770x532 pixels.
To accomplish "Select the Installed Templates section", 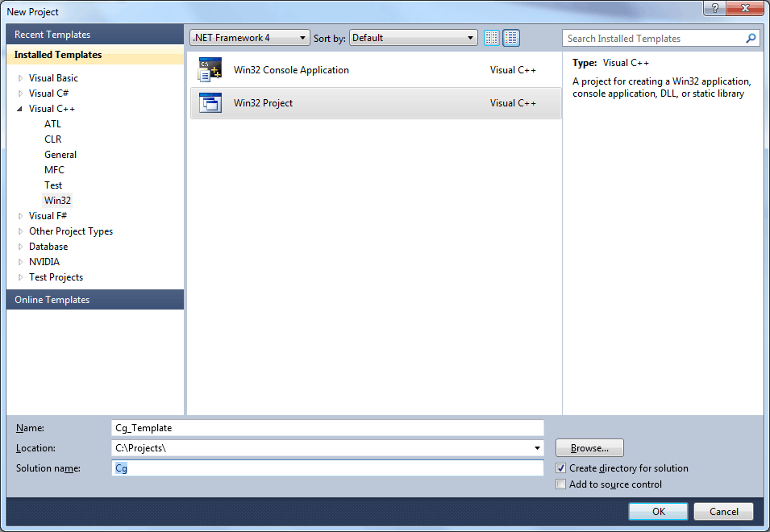I will click(x=95, y=55).
